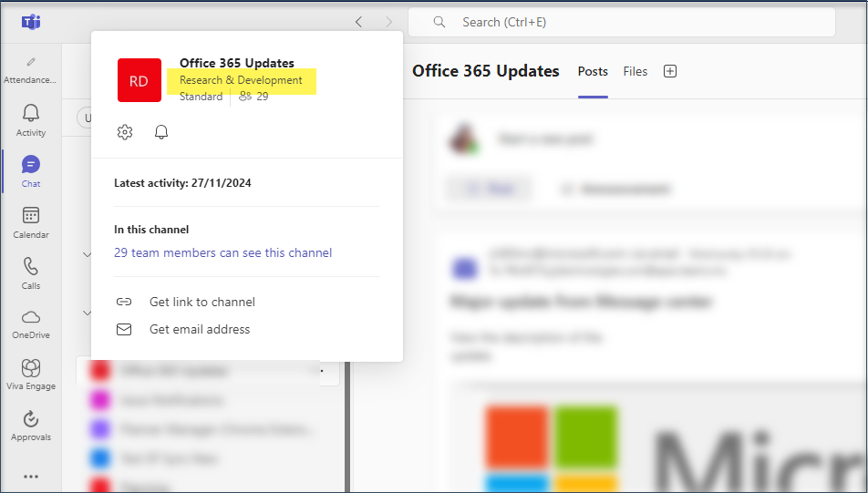The width and height of the screenshot is (868, 493).
Task: Open the Calendar app
Action: [x=31, y=221]
